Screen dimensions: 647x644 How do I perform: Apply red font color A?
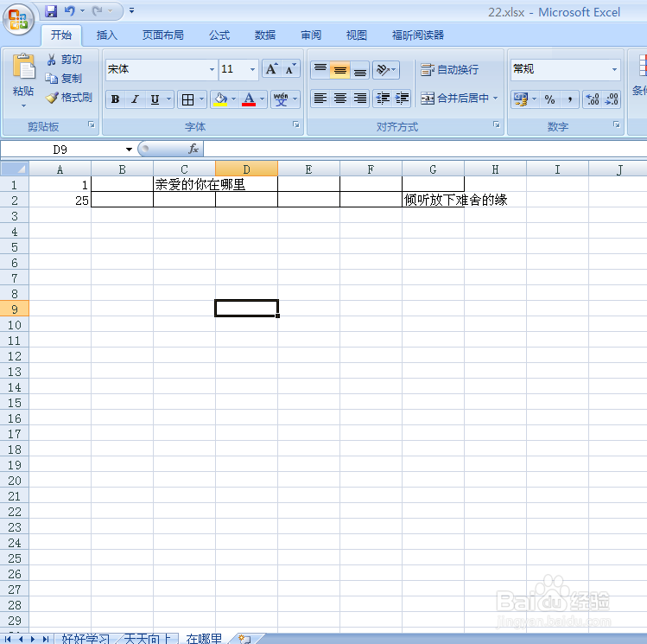249,99
